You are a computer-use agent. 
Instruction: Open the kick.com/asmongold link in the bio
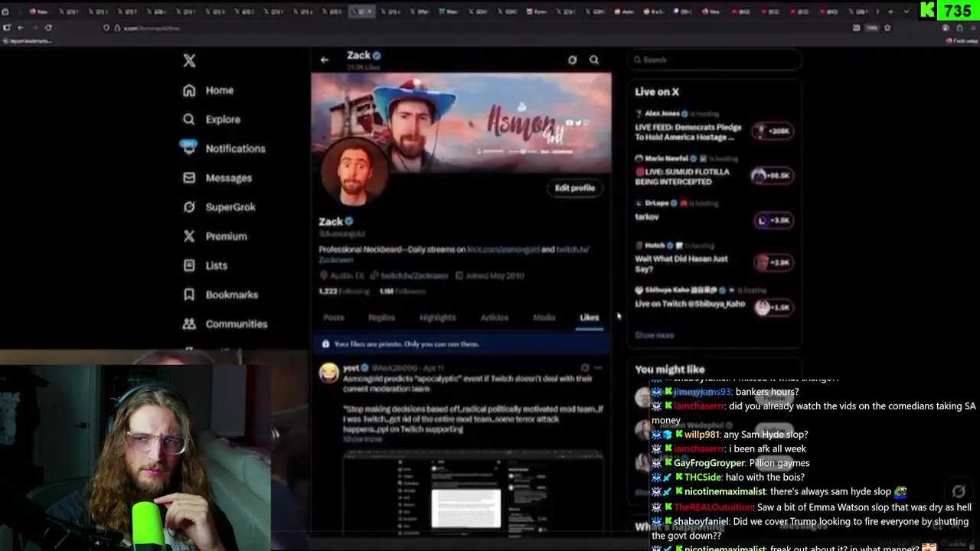point(502,249)
